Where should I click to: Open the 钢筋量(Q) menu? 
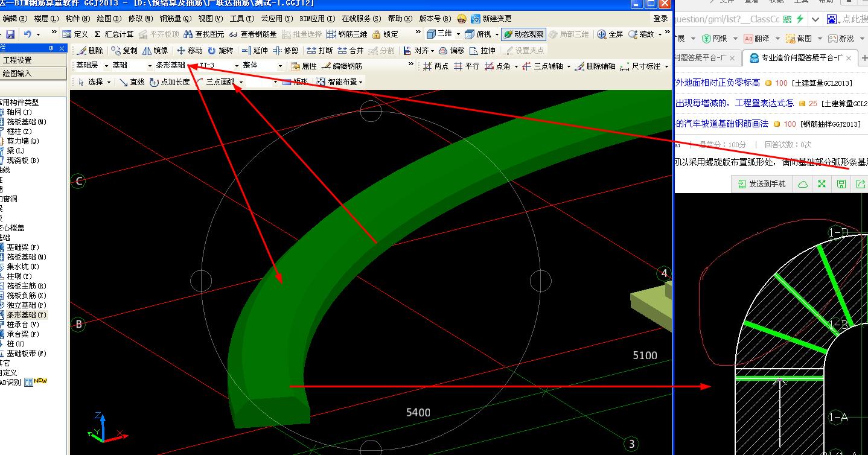tap(175, 19)
